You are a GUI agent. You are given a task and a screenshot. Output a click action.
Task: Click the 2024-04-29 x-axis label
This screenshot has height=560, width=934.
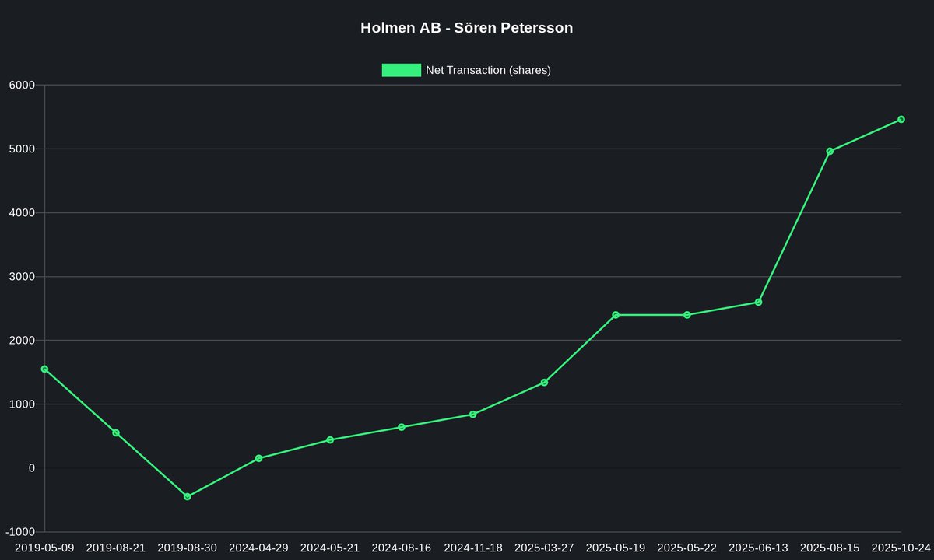(x=258, y=548)
